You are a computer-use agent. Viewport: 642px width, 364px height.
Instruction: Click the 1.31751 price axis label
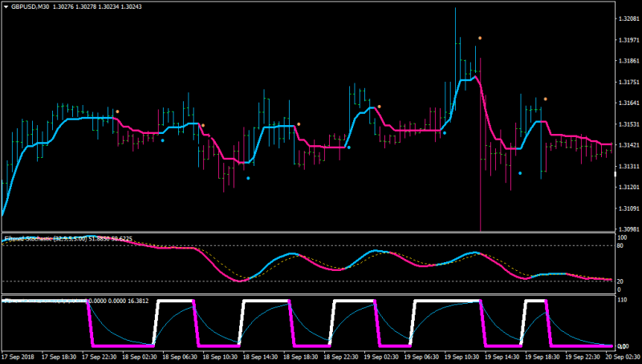click(629, 83)
